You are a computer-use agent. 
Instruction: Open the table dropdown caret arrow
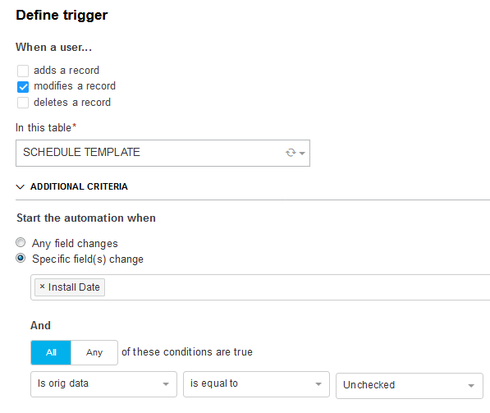coord(302,153)
